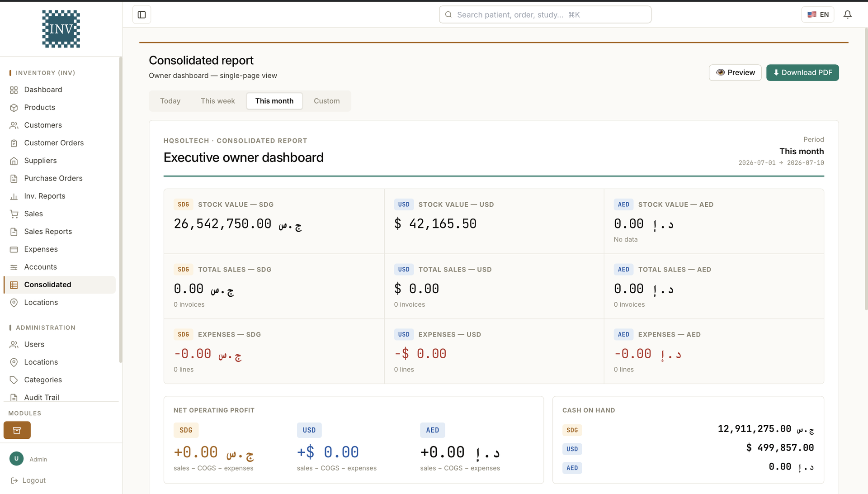This screenshot has width=868, height=494.
Task: Switch to the This week tab
Action: click(217, 101)
